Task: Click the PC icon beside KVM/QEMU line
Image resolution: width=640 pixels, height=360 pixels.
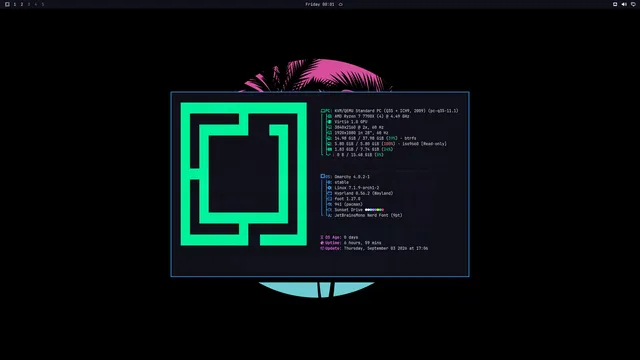Action: 323,111
